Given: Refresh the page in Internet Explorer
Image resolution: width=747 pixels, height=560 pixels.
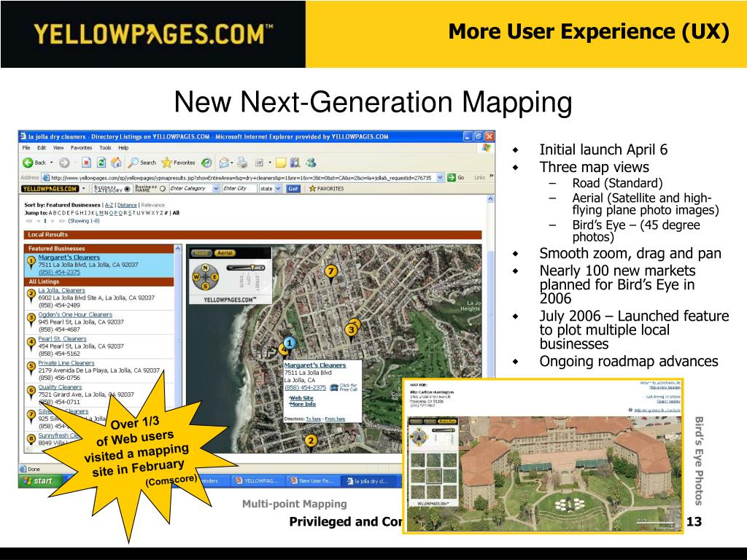Looking at the screenshot, I should 101,163.
